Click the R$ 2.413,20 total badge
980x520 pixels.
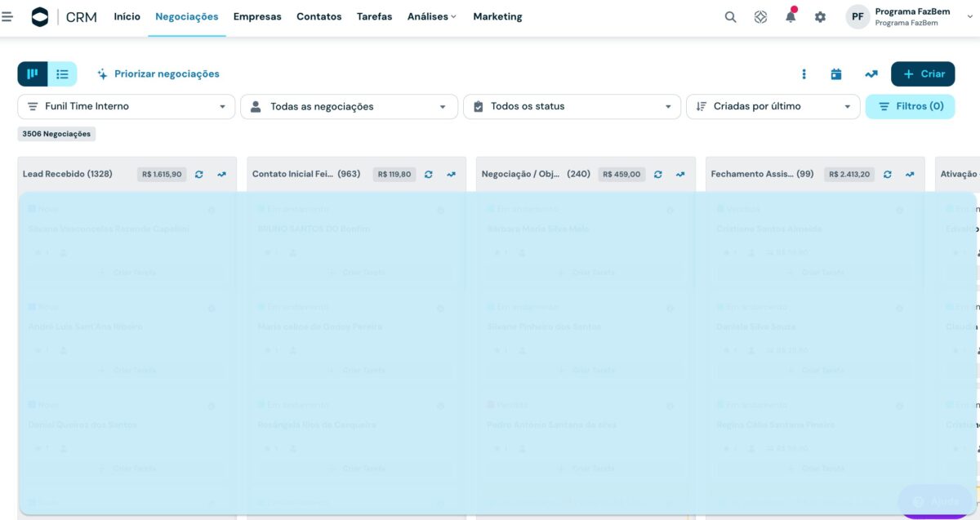click(849, 174)
